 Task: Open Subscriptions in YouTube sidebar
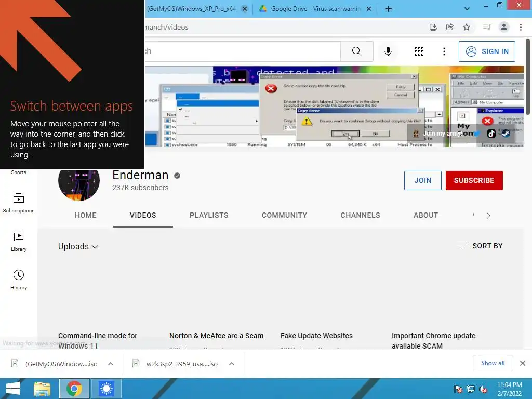19,203
